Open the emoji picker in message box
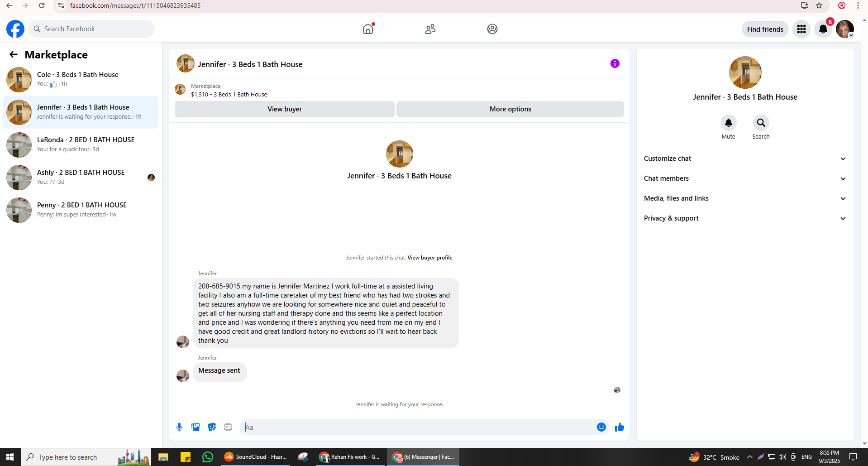The height and width of the screenshot is (466, 868). [x=601, y=427]
